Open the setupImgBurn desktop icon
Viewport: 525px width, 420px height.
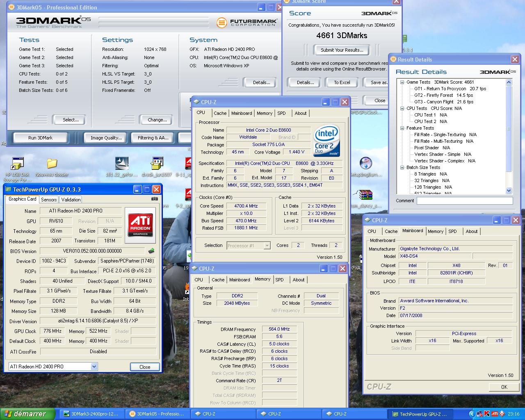(365, 167)
